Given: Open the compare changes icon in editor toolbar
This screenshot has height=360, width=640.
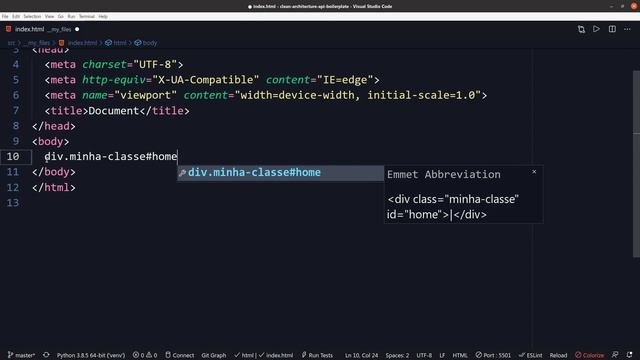Looking at the screenshot, I should tap(581, 29).
